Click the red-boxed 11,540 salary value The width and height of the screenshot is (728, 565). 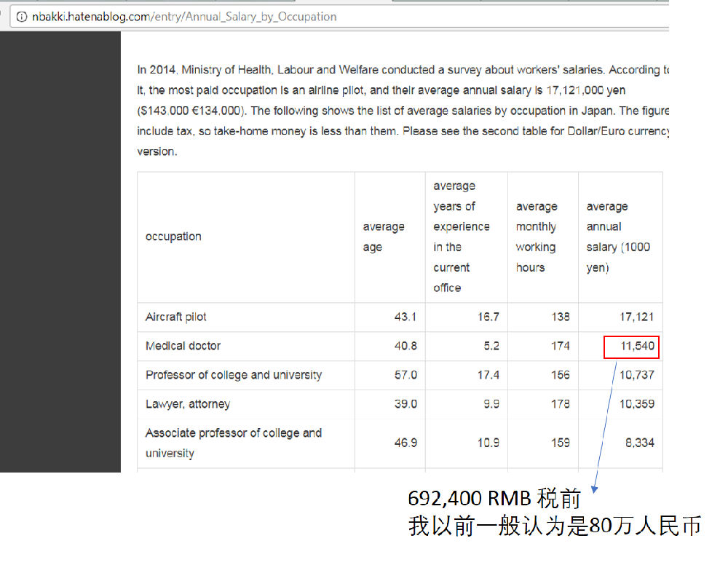pos(632,347)
